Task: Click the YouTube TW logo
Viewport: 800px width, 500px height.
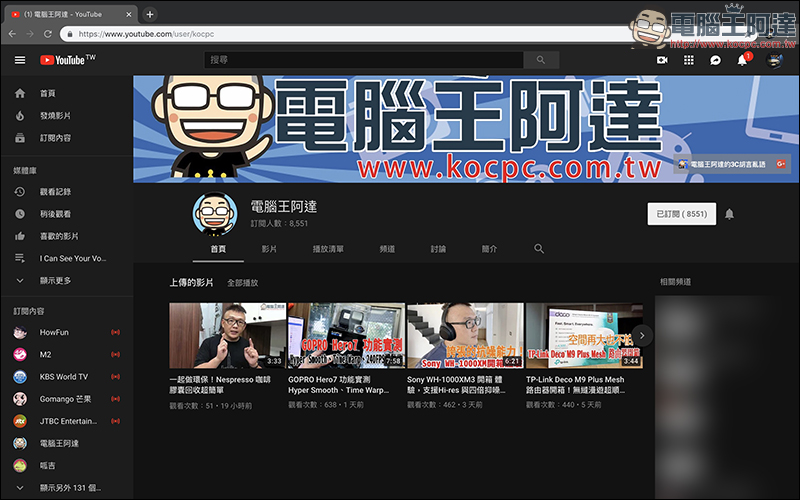Action: [x=68, y=60]
